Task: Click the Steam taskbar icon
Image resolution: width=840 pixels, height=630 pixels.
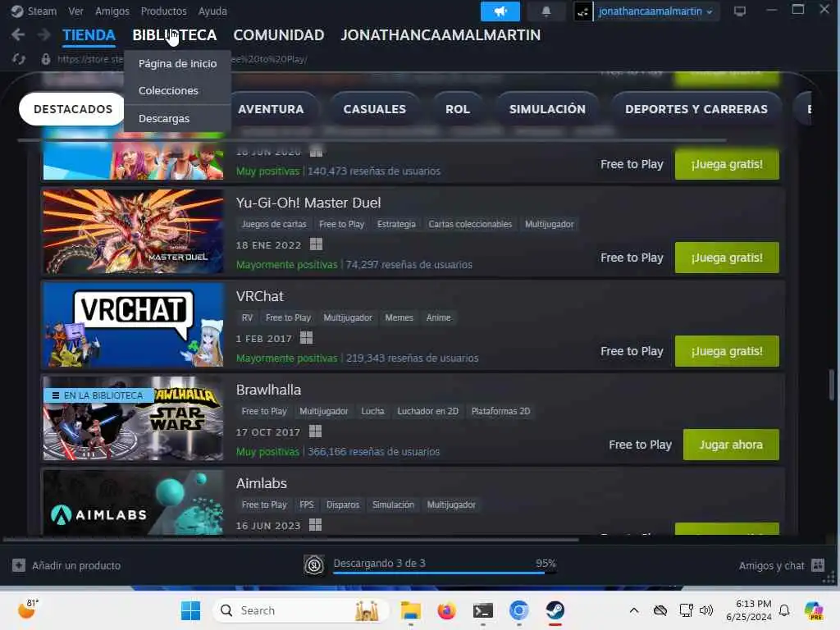Action: 555,610
